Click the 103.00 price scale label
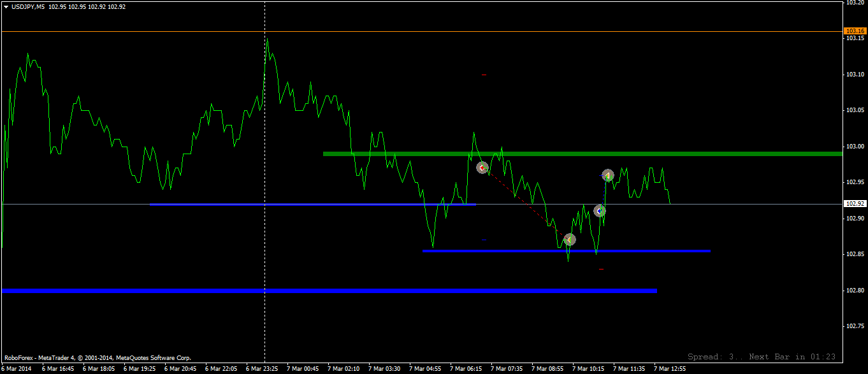 click(854, 147)
